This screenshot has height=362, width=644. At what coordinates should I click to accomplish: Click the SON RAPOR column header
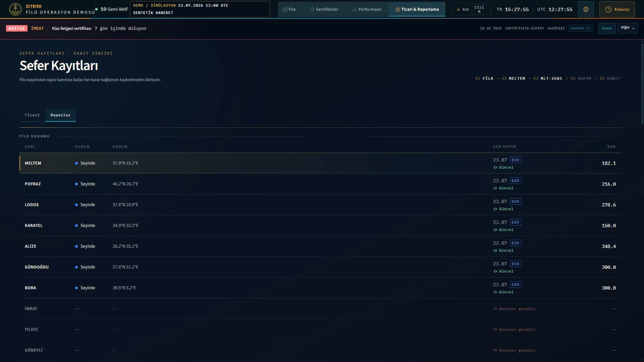504,147
